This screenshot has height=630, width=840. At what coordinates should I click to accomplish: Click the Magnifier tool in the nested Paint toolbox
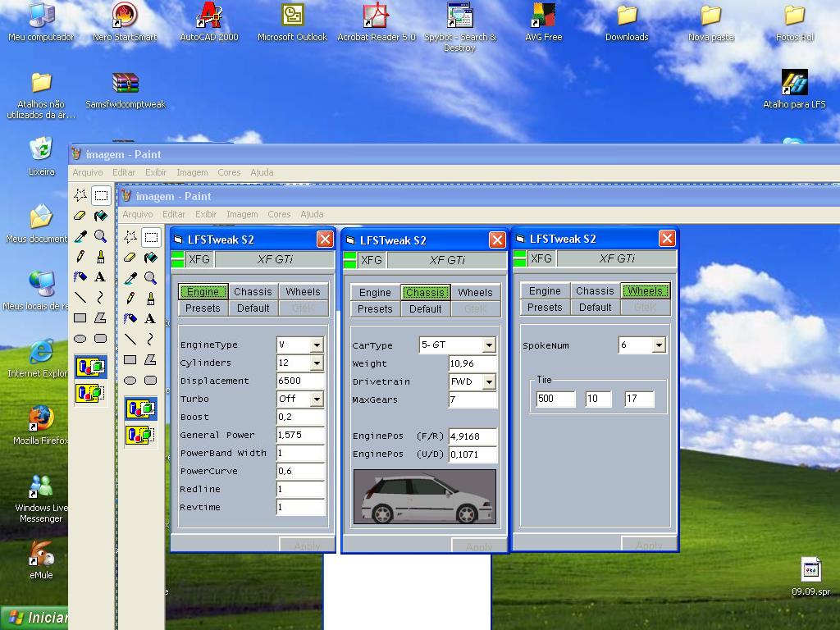(x=151, y=277)
